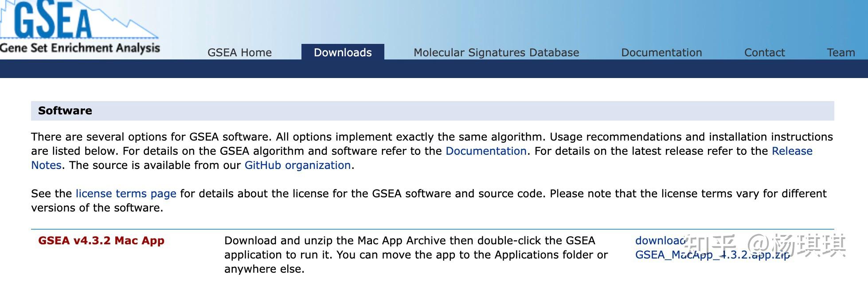The height and width of the screenshot is (282, 868).
Task: Click the GSEA v4.3.2 Mac App heading
Action: click(101, 241)
